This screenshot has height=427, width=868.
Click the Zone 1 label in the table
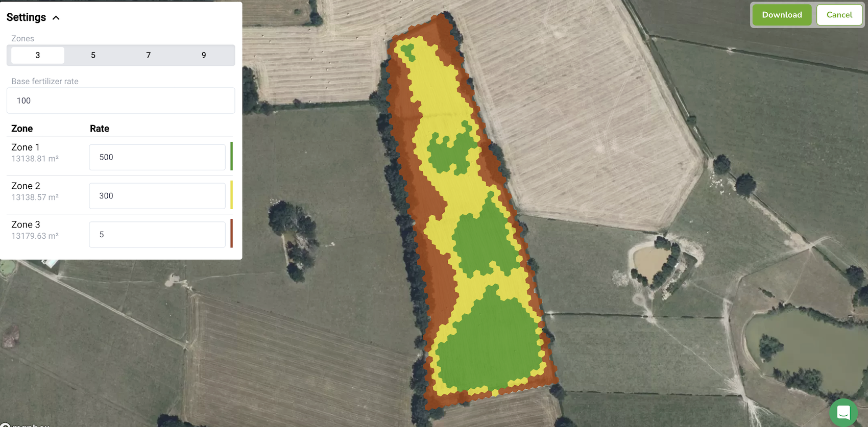coord(26,147)
